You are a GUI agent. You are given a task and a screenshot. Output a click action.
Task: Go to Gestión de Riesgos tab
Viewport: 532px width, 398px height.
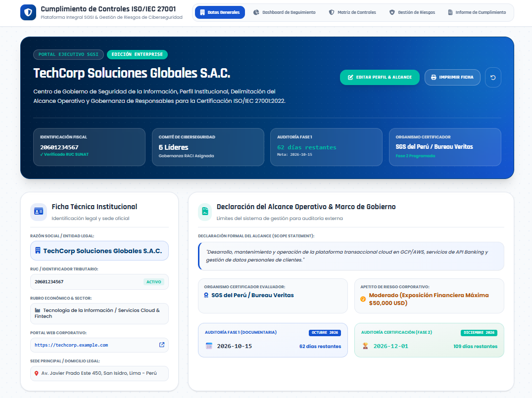pyautogui.click(x=412, y=12)
